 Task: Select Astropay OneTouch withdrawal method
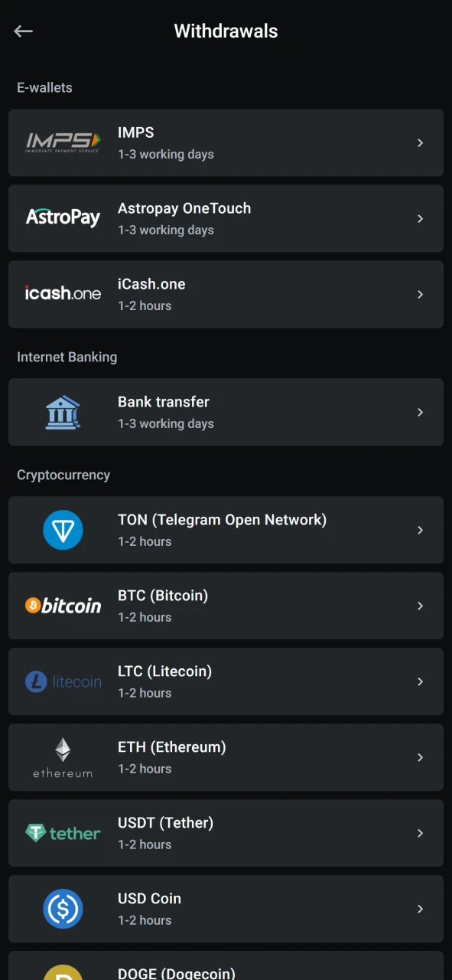(226, 218)
